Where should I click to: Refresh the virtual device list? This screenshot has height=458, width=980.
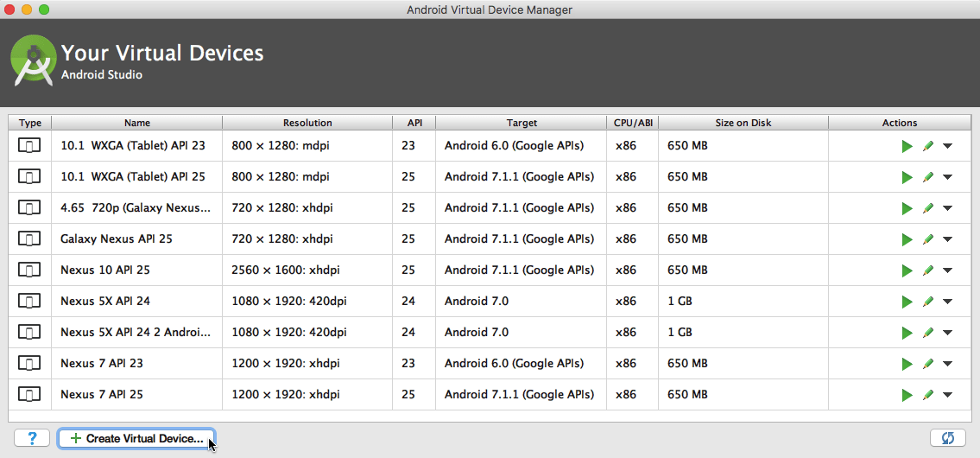tap(947, 438)
